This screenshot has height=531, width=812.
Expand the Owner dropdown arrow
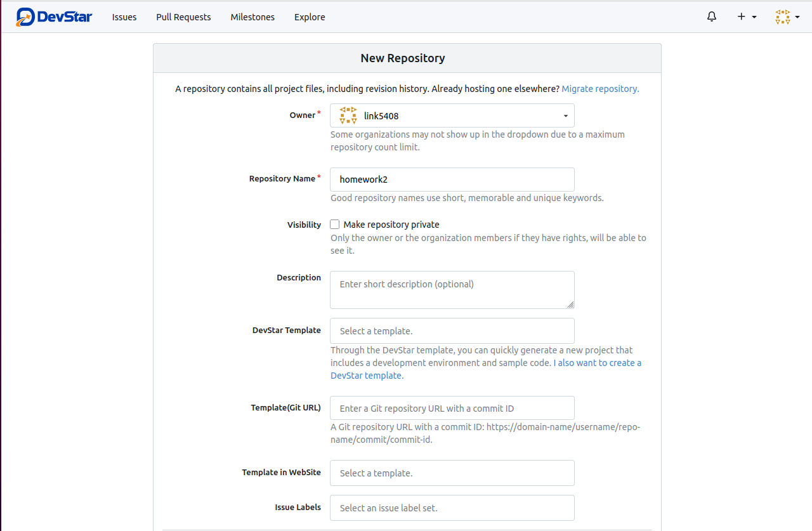566,116
